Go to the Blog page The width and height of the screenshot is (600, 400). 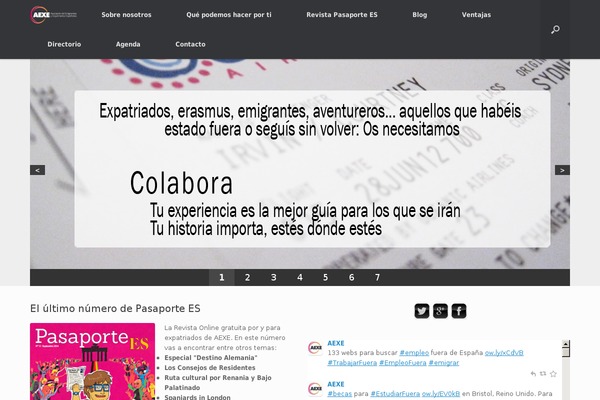tap(419, 15)
